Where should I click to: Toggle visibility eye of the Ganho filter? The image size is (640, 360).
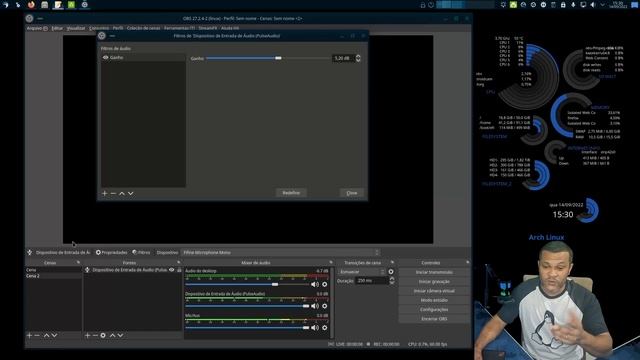point(106,58)
